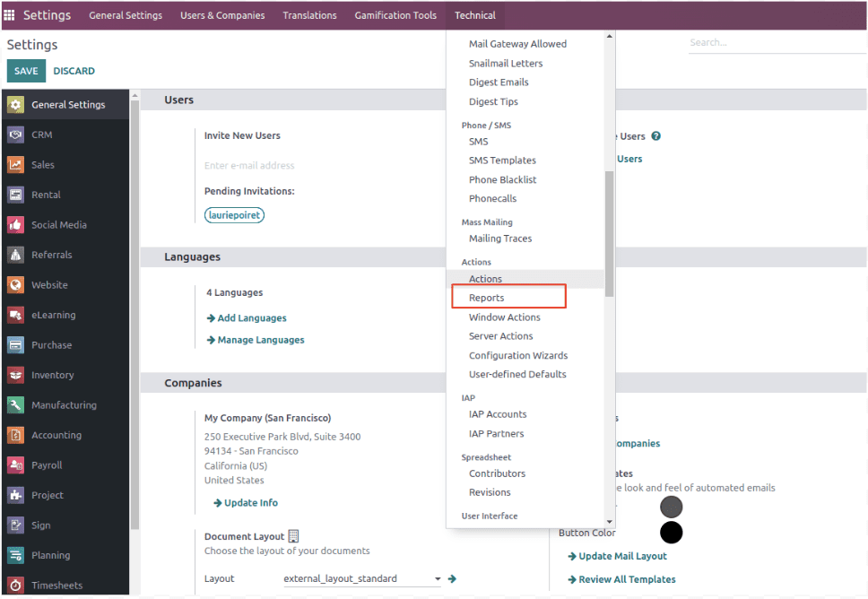Choose Server Actions menu entry
The width and height of the screenshot is (868, 599).
point(500,336)
